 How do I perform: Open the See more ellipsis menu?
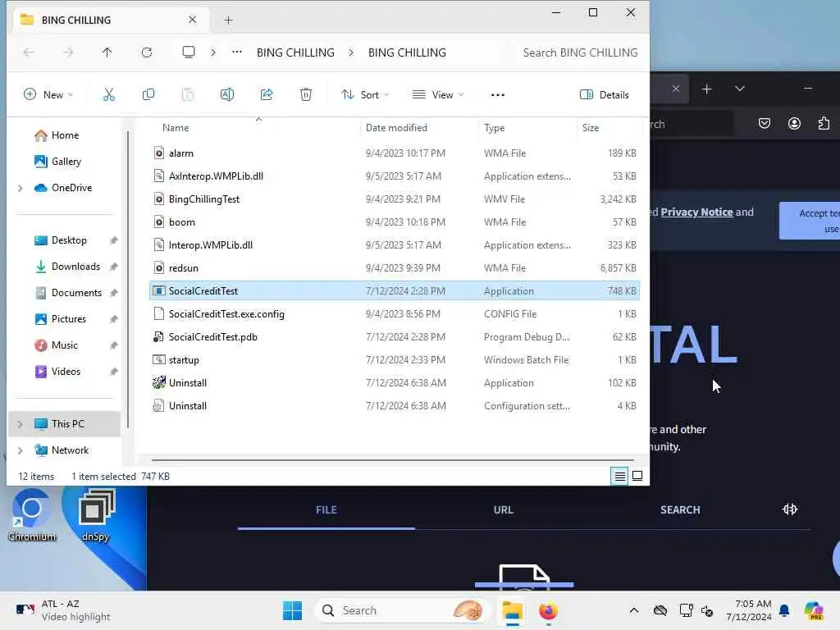498,95
